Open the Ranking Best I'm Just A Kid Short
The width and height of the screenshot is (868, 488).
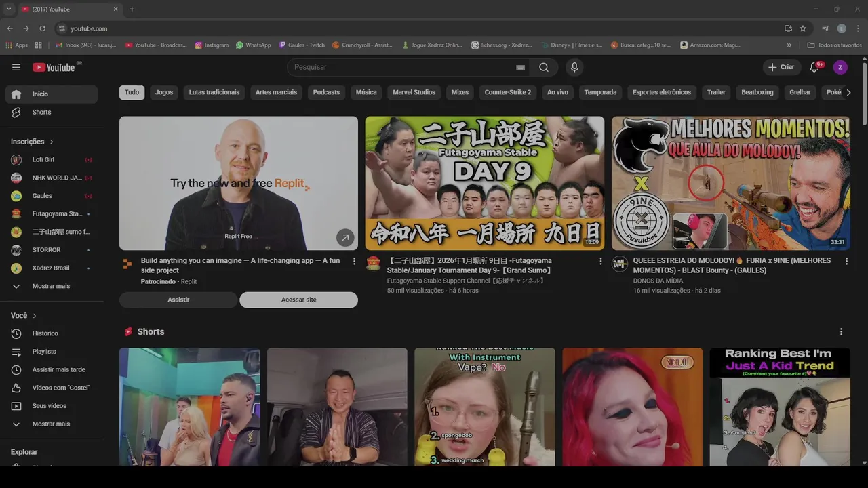780,407
